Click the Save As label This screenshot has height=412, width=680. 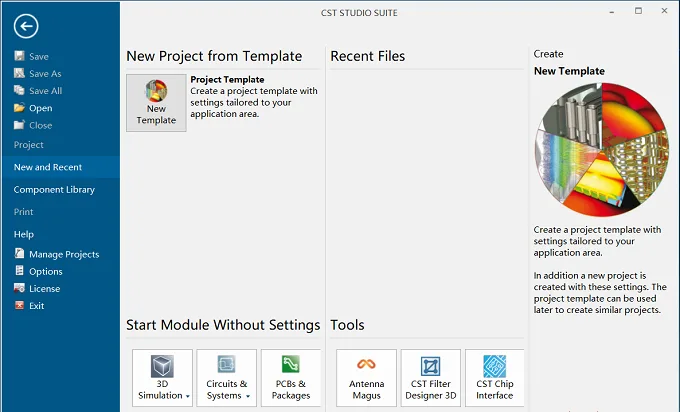tap(46, 74)
